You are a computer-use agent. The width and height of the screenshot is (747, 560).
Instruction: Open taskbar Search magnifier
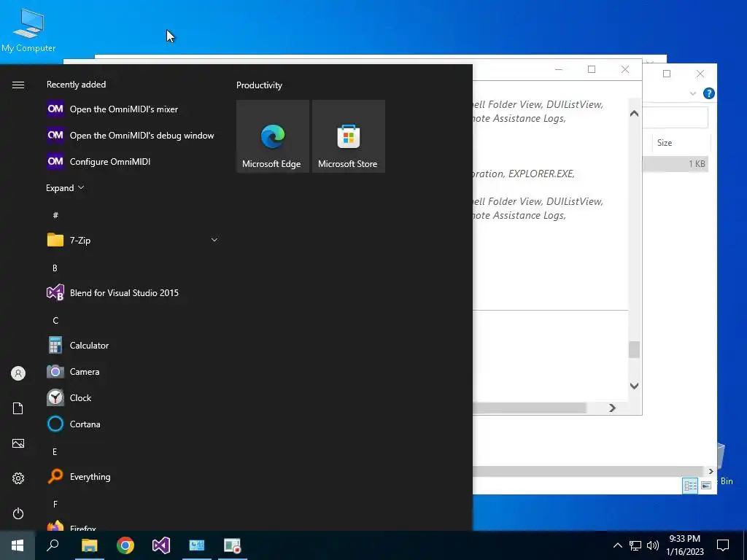[53, 545]
